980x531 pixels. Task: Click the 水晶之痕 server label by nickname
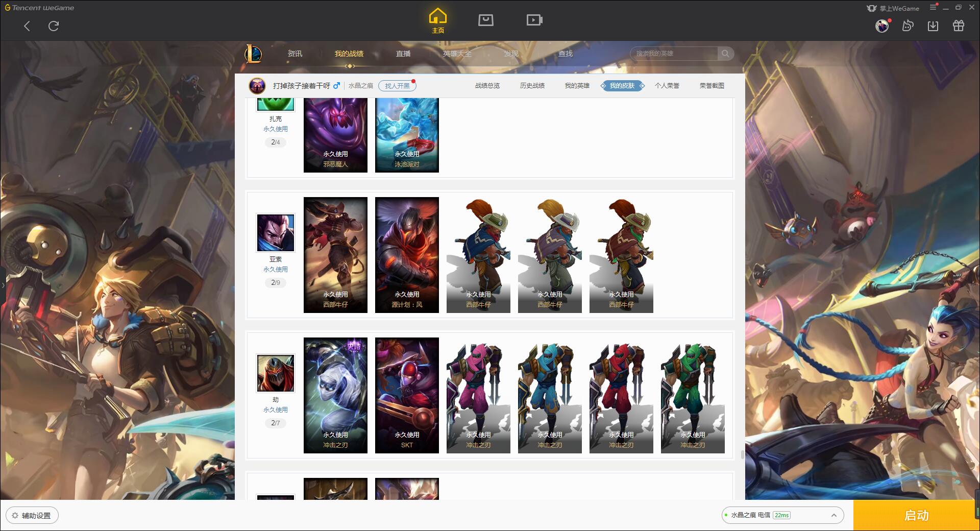point(361,86)
